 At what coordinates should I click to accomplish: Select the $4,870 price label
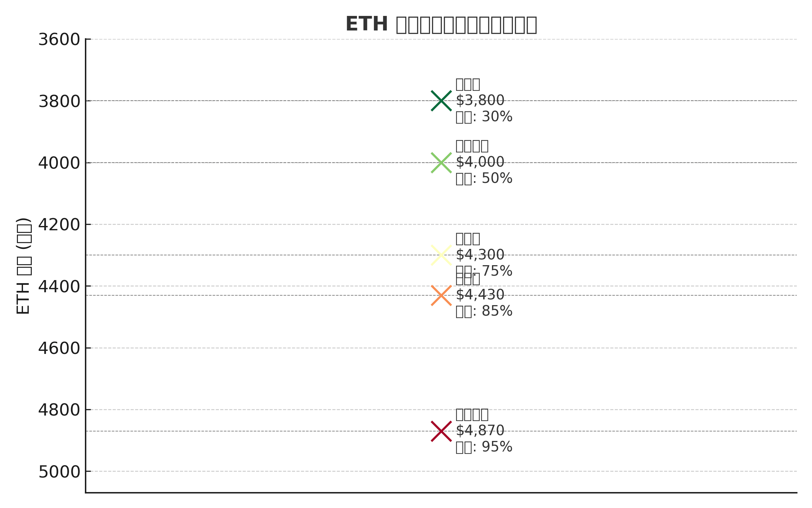(x=480, y=430)
